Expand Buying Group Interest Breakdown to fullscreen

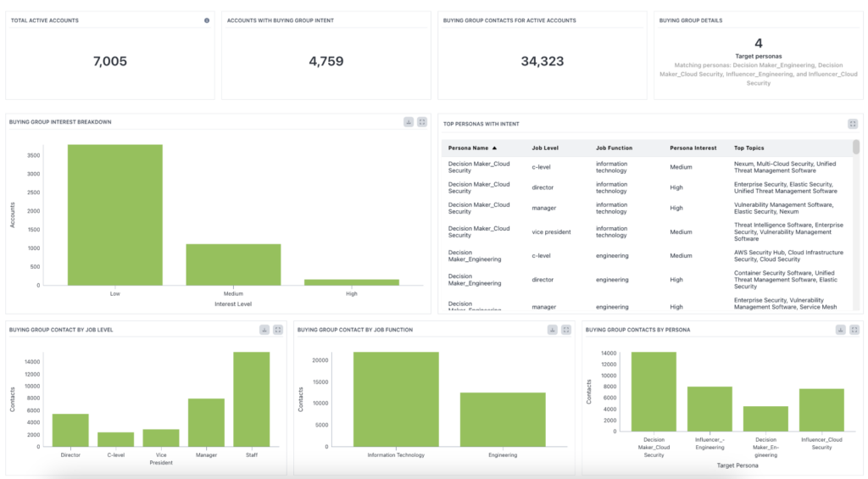(x=422, y=122)
